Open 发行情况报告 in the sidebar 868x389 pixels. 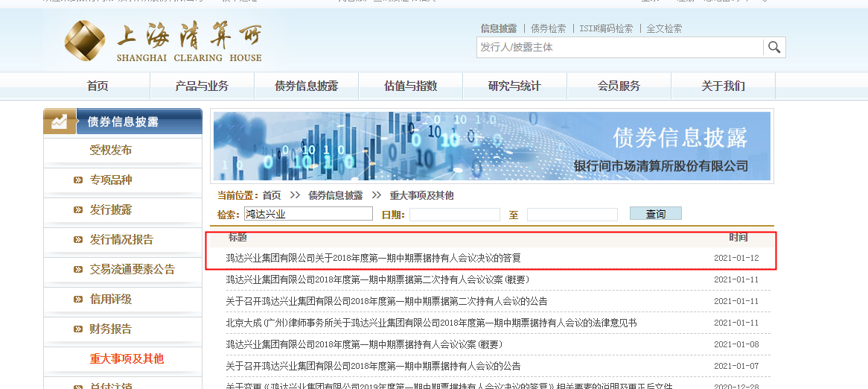[121, 240]
